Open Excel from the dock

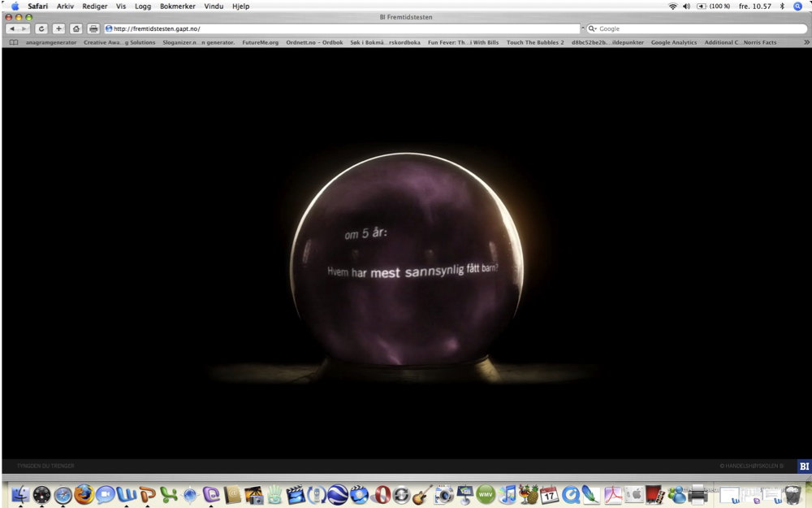pos(168,495)
